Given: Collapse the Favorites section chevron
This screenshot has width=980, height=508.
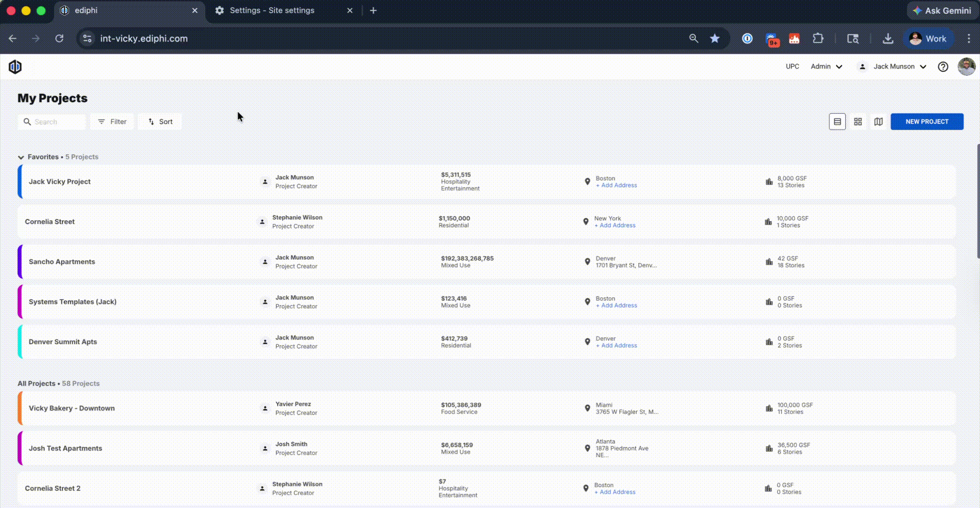Looking at the screenshot, I should (x=21, y=157).
